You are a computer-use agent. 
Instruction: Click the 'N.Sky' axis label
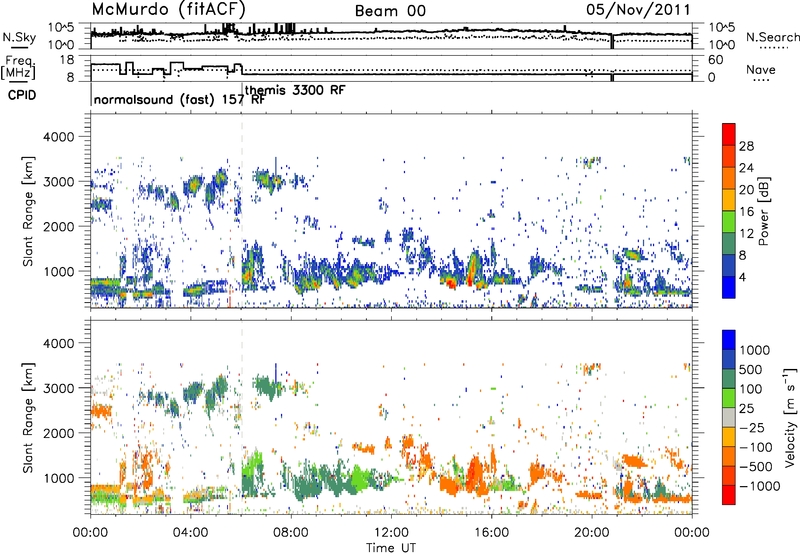tap(19, 37)
